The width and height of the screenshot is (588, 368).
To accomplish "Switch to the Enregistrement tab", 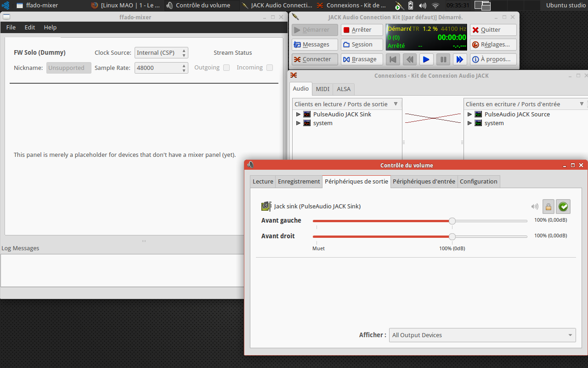I will (299, 182).
